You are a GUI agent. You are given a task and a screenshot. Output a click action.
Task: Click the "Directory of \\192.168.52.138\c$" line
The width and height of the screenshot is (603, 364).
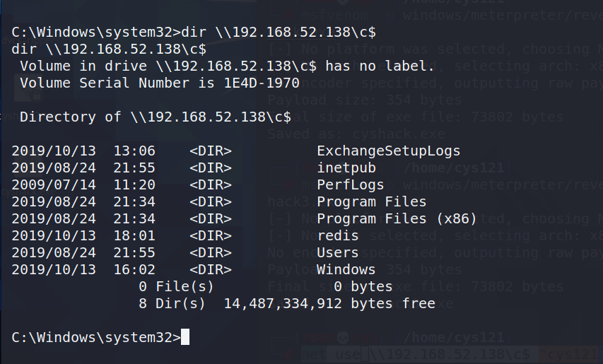point(155,117)
